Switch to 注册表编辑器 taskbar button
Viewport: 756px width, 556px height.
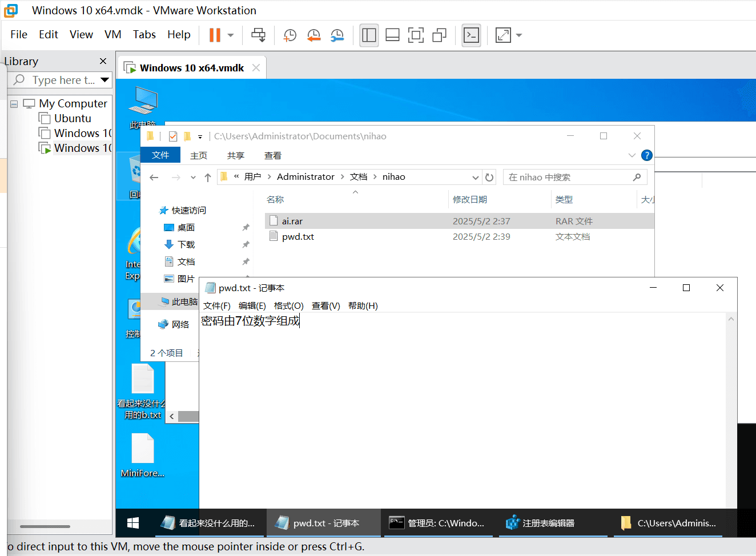[553, 523]
